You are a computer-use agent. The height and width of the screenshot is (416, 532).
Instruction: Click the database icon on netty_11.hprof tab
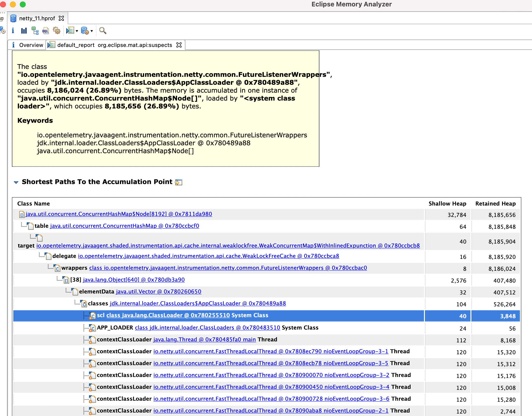coord(13,18)
